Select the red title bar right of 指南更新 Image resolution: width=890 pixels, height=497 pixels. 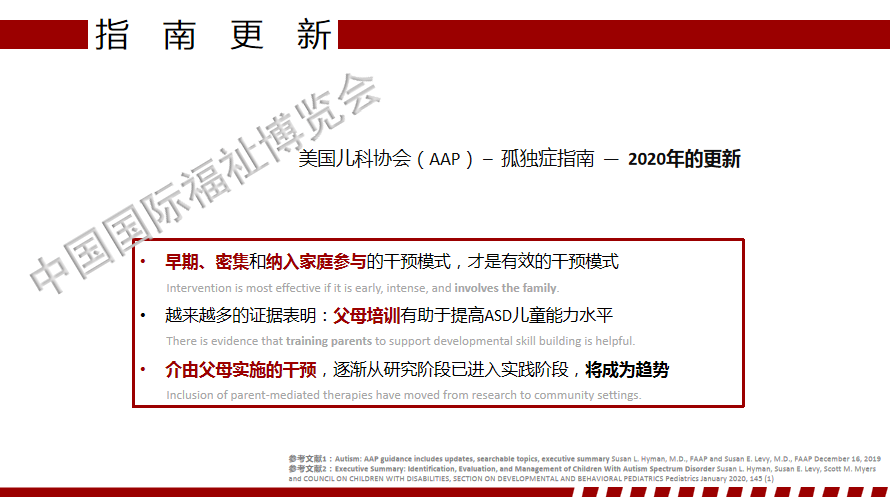pos(612,35)
